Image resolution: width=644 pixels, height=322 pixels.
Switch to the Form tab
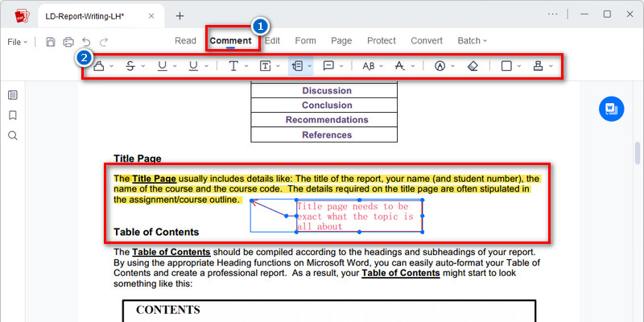coord(306,41)
